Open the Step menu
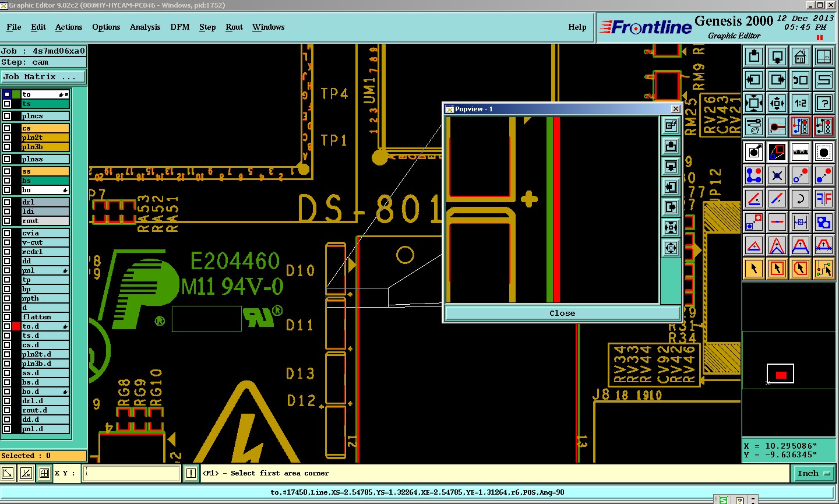The width and height of the screenshot is (839, 504). pos(207,27)
